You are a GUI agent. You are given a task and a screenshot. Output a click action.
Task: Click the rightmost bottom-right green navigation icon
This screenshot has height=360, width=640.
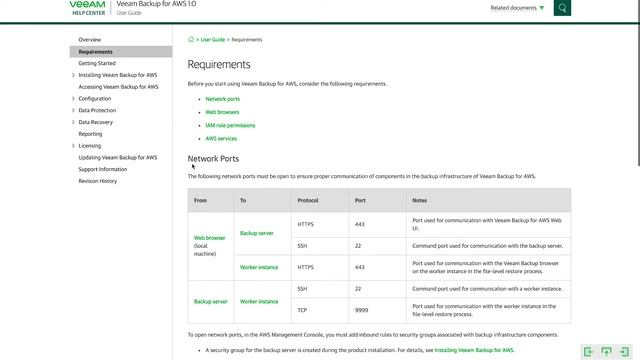point(624,351)
